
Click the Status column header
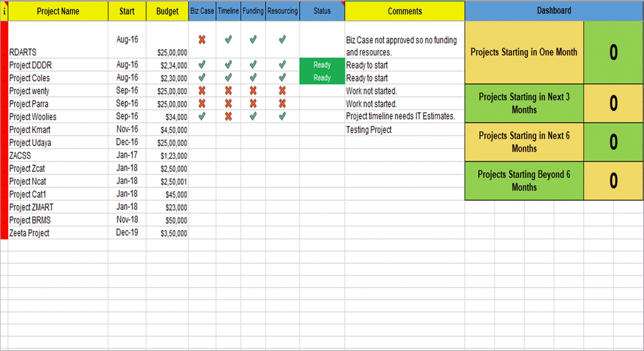322,11
